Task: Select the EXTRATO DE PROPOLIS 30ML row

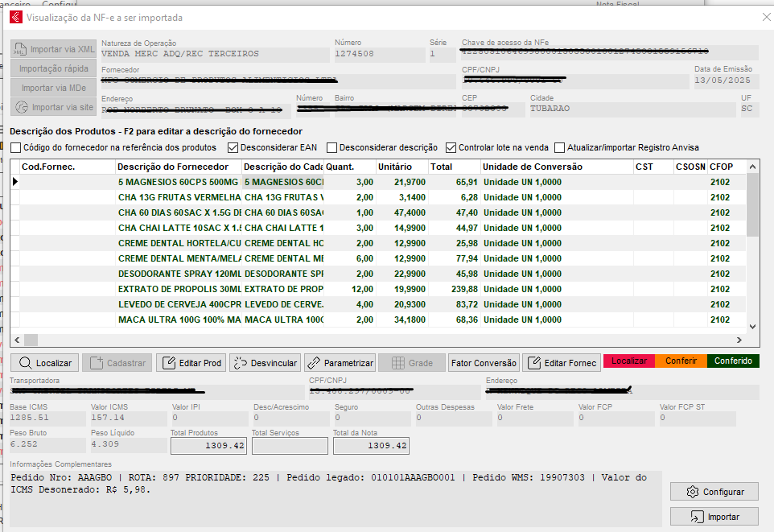Action: [179, 289]
